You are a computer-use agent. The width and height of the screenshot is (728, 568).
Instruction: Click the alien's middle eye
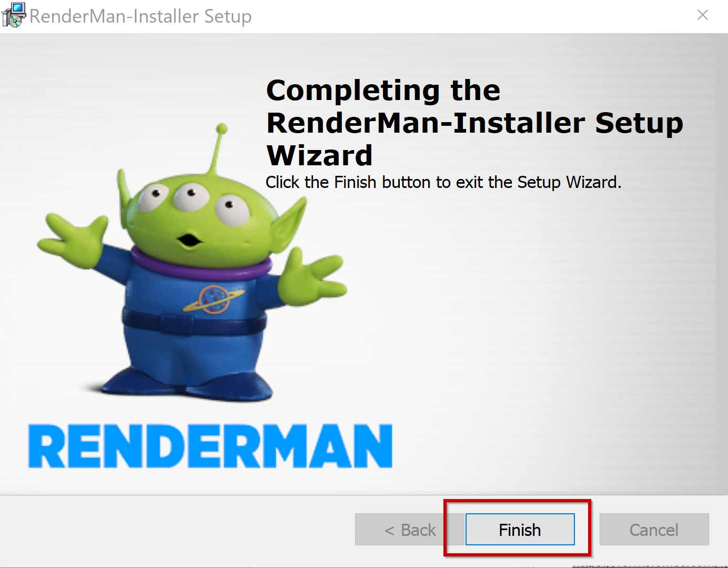pyautogui.click(x=191, y=197)
